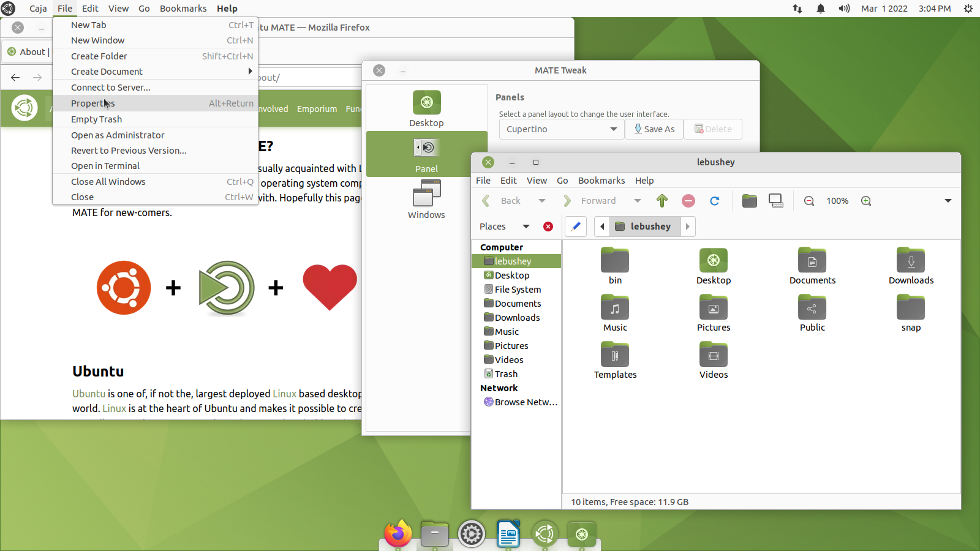Screen dimensions: 980x551
Task: Open Firefox from the dock
Action: pyautogui.click(x=398, y=534)
